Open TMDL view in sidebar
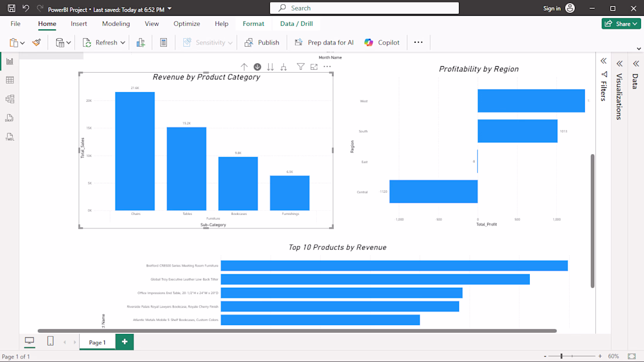This screenshot has width=644, height=362. (10, 137)
